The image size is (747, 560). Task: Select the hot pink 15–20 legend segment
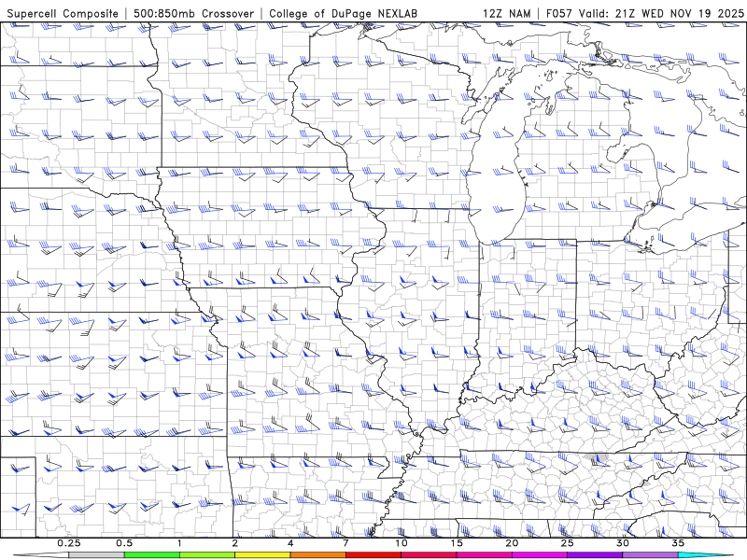(484, 555)
